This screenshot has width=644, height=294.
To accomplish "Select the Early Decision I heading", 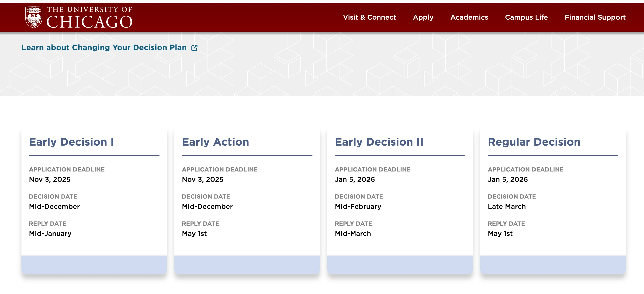I will (72, 142).
